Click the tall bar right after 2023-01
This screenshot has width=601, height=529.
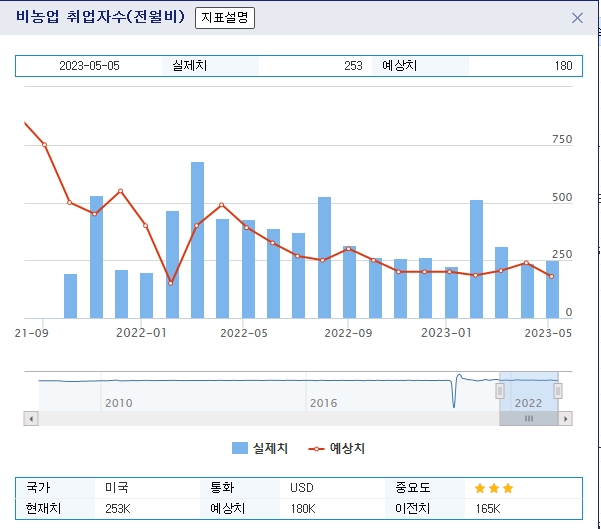click(476, 259)
